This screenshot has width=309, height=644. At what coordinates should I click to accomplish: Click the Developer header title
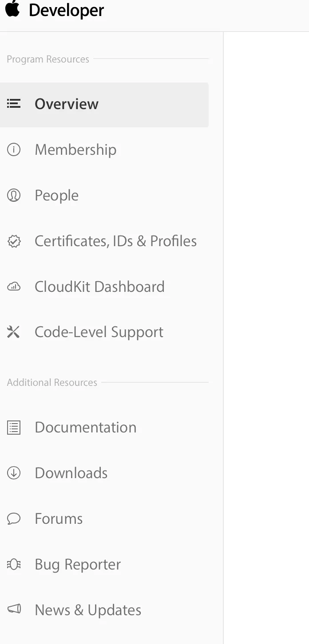(x=67, y=11)
